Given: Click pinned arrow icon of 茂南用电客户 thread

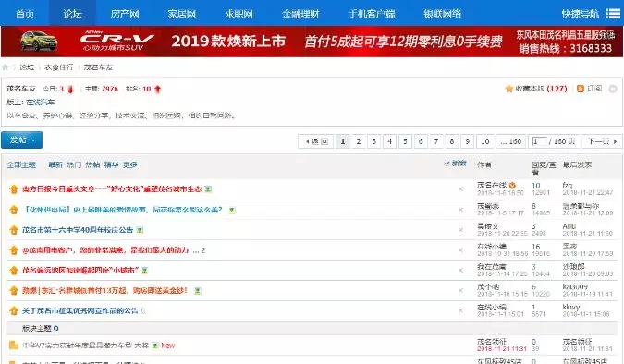Looking at the screenshot, I should click(x=14, y=250).
